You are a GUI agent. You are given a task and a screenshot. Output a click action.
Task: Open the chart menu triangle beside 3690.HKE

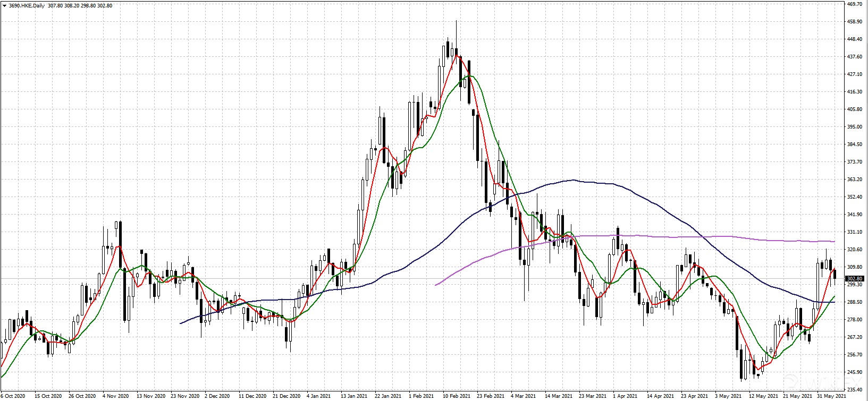coord(4,6)
